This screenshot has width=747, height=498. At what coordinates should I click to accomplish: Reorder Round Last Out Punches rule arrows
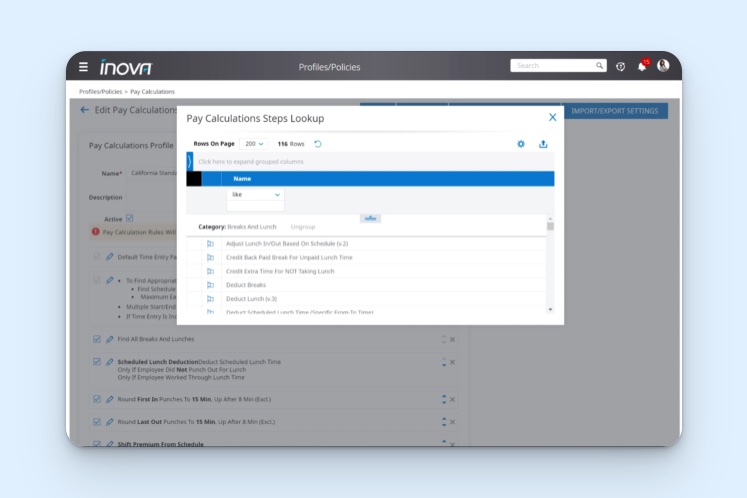click(444, 422)
